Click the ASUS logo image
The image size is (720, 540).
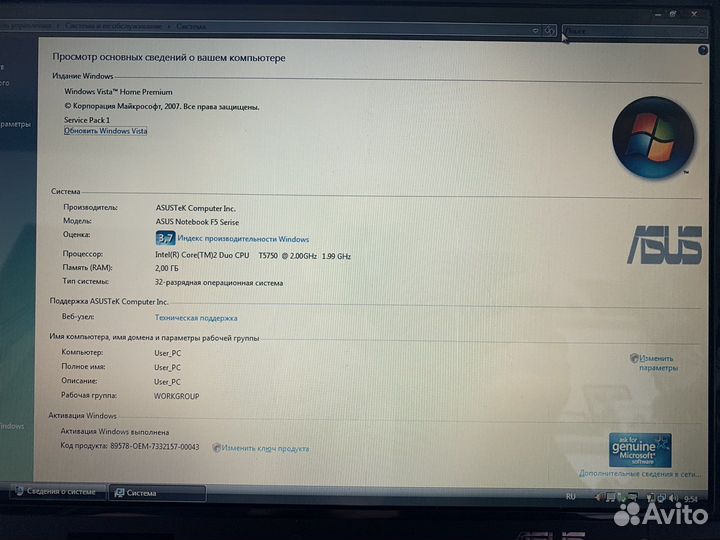coord(664,245)
